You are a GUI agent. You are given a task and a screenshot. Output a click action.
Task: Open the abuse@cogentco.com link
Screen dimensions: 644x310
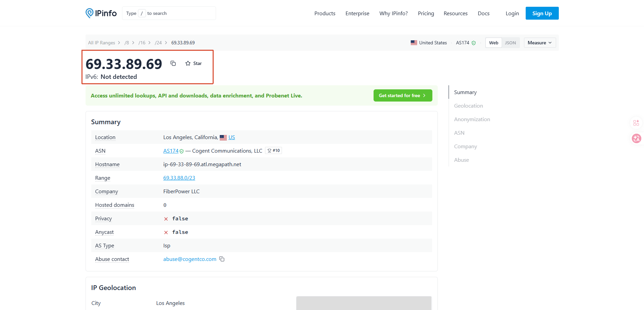[190, 259]
